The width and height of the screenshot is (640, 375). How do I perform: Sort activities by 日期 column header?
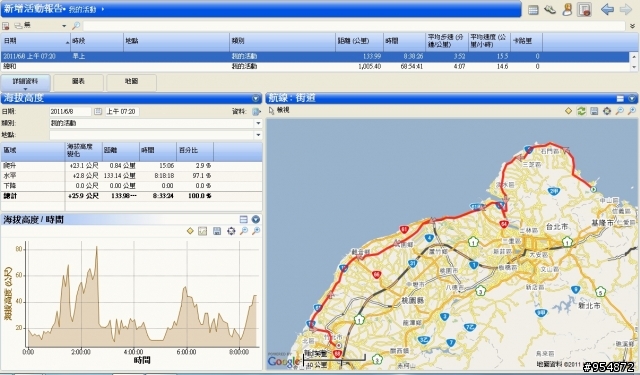[x=36, y=42]
